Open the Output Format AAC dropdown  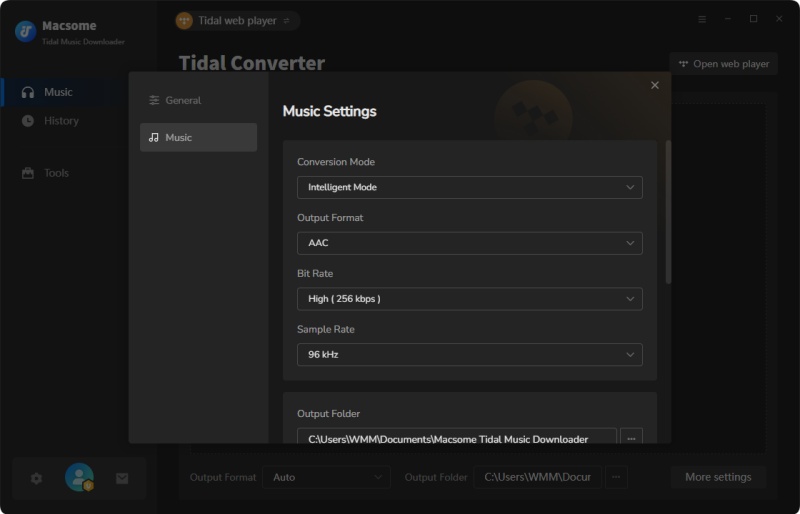pos(469,243)
